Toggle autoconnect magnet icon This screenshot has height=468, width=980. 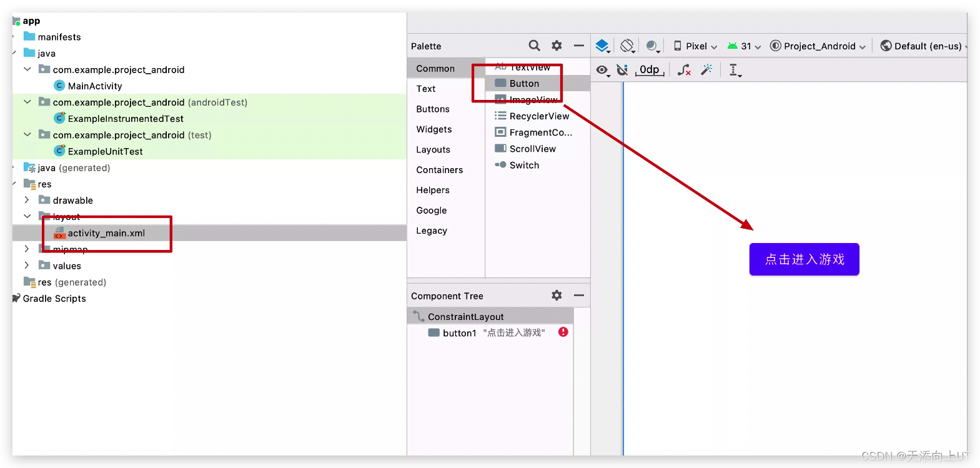pyautogui.click(x=622, y=70)
